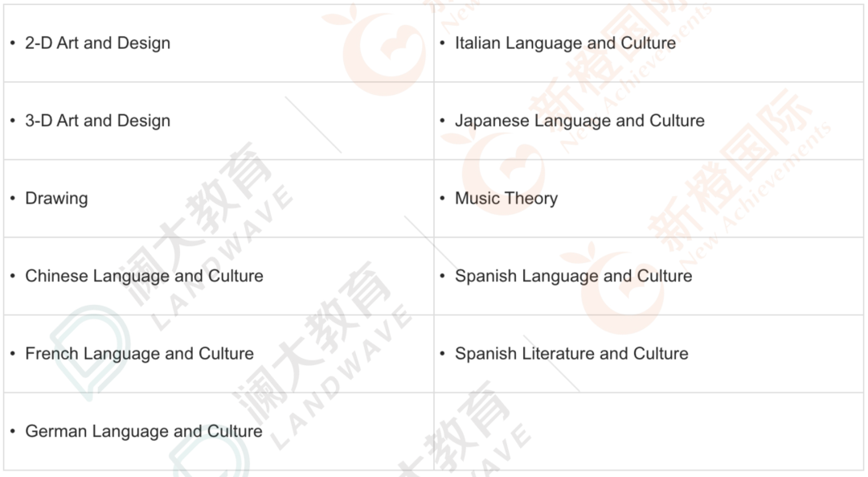Click the orange logo watermark near Spanish Language
Viewport: 868px width, 477px height.
(620, 291)
